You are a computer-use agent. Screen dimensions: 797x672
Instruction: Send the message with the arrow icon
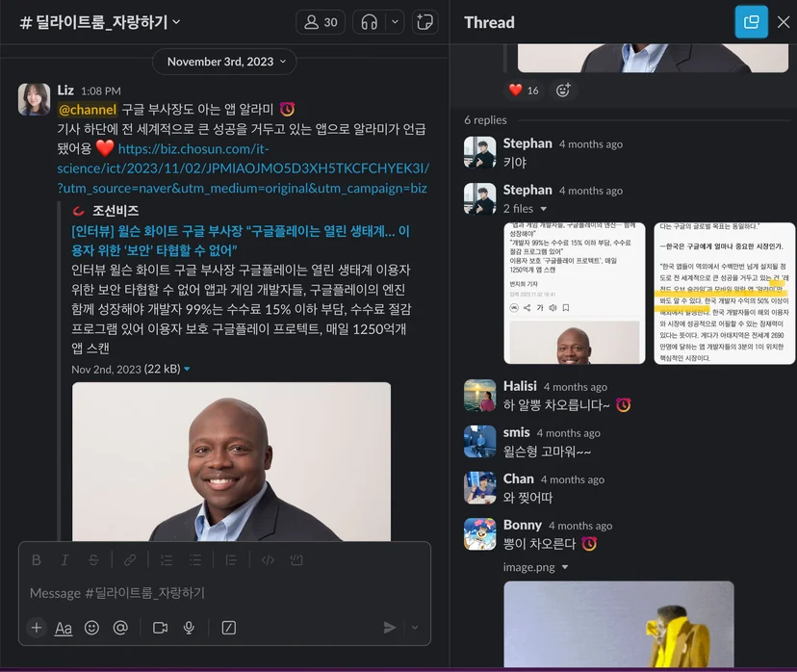[389, 628]
